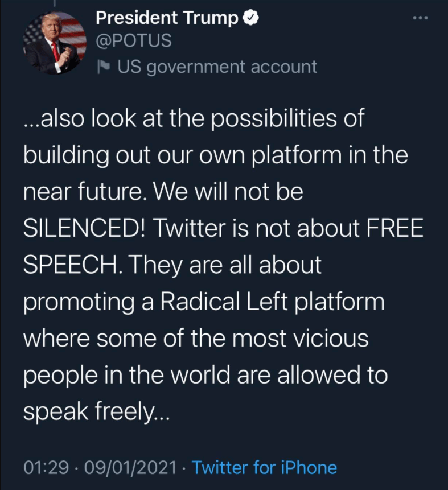Click the US government account label

217,67
